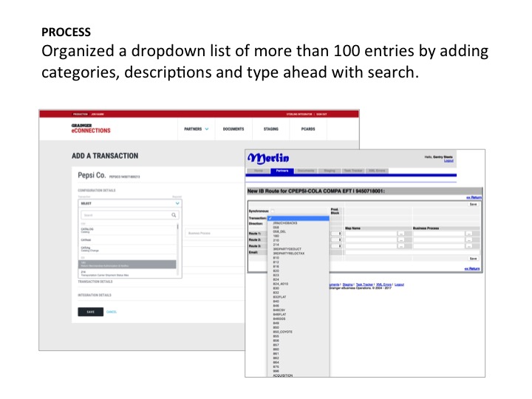Viewport: 532px width, 399px height.
Task: Switch to the Home tab in Merlin
Action: click(259, 171)
